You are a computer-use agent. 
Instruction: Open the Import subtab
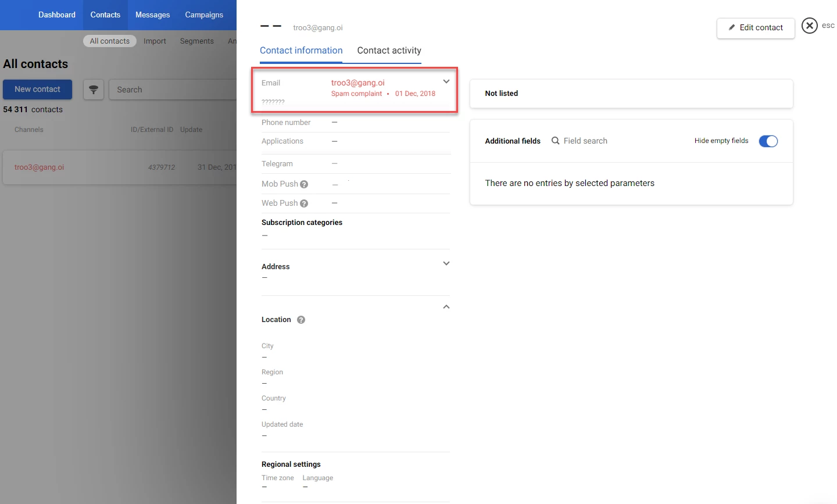(x=155, y=41)
